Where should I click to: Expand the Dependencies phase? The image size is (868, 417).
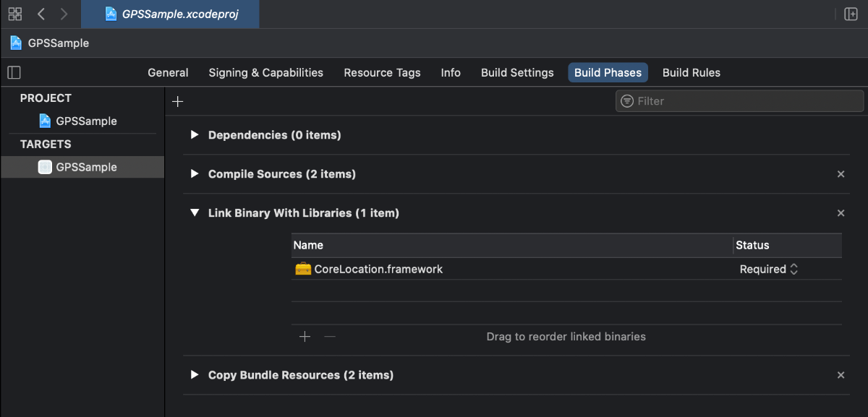pos(194,135)
